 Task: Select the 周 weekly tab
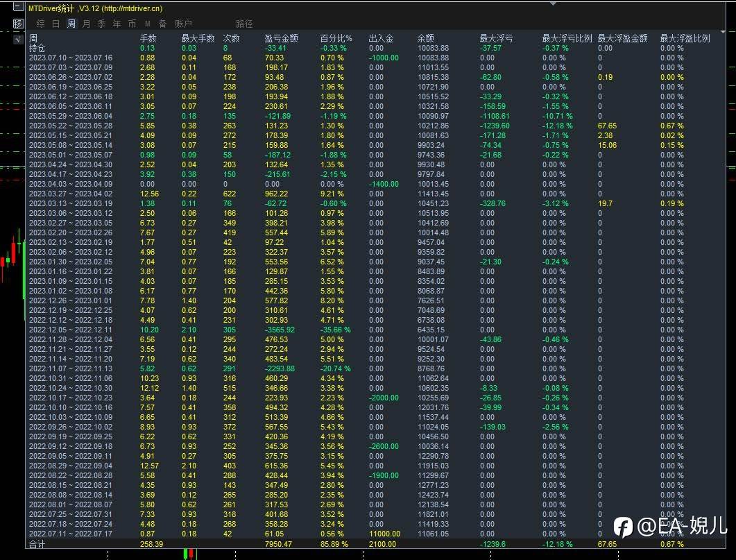pyautogui.click(x=71, y=24)
